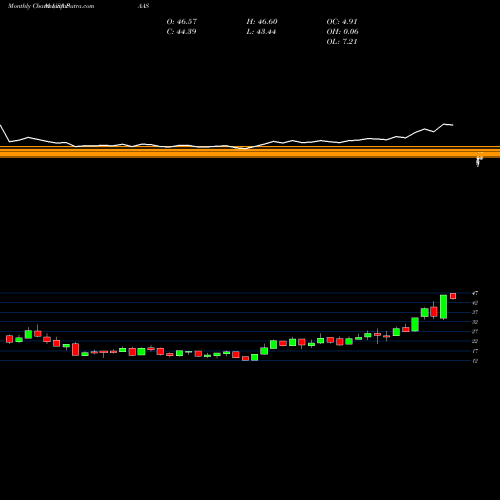Click the OH: 0.06 reading
The width and height of the screenshot is (500, 500).
342,32
